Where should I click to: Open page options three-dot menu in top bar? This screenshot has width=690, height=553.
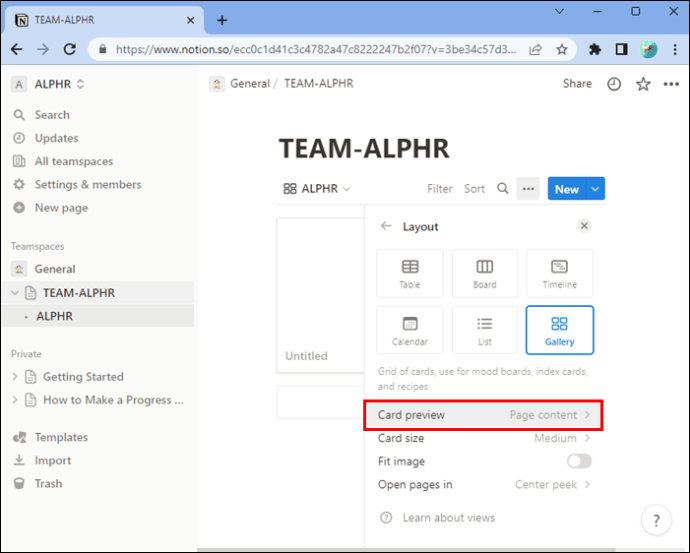671,84
